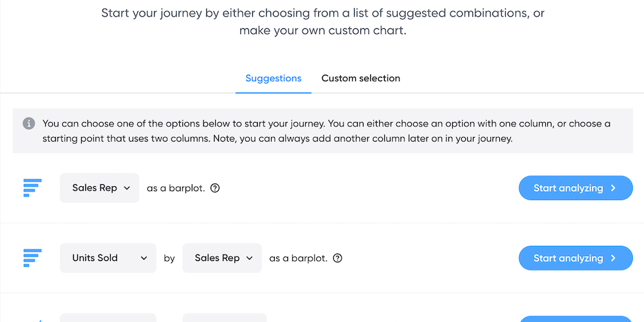
Task: Click the "by" label between the two dropdowns
Action: point(169,258)
